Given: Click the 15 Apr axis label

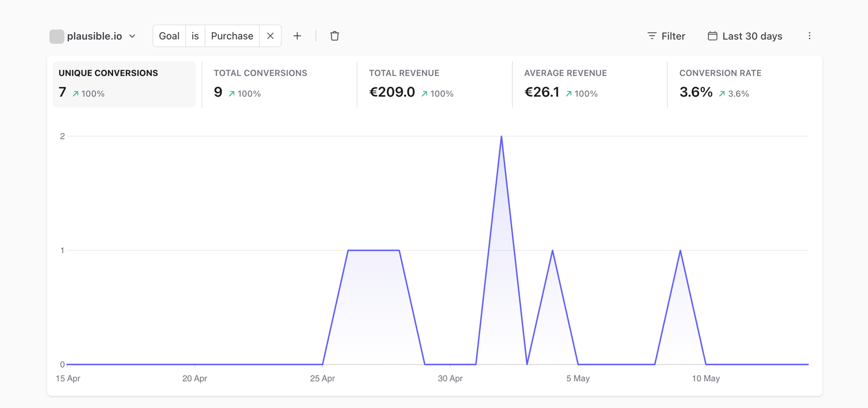Looking at the screenshot, I should point(68,378).
